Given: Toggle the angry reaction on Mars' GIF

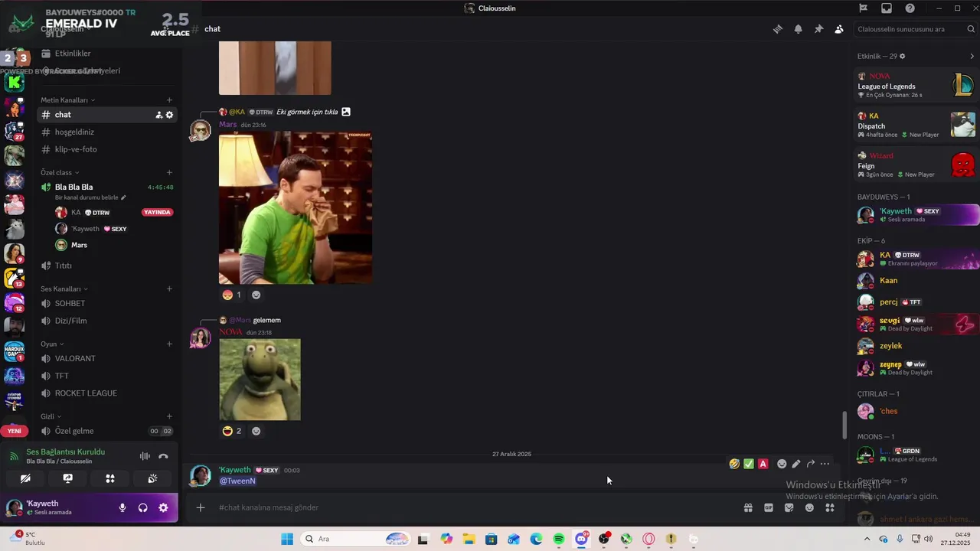Looking at the screenshot, I should coord(231,295).
